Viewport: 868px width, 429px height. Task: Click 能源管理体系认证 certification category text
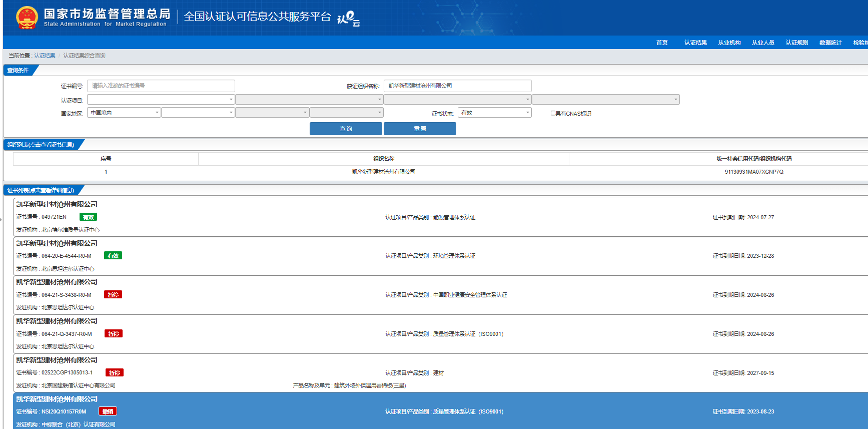point(454,217)
